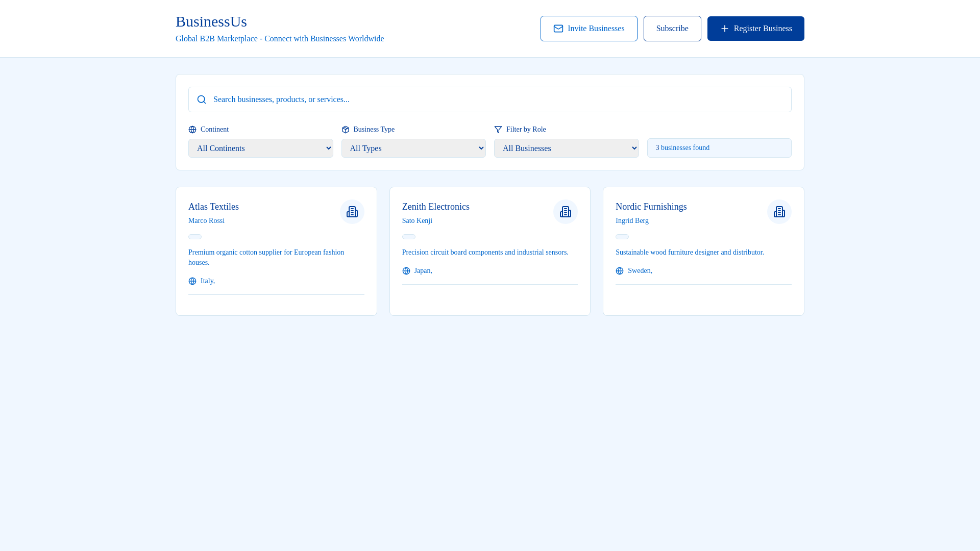Click the Zenith Electronics building icon
Viewport: 980px width, 551px height.
coord(566,212)
